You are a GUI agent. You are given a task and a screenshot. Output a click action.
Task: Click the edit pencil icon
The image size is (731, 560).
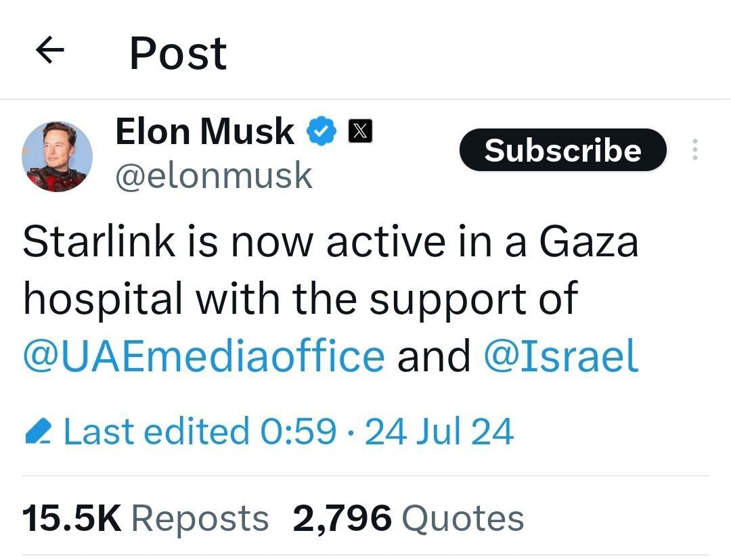click(x=38, y=431)
